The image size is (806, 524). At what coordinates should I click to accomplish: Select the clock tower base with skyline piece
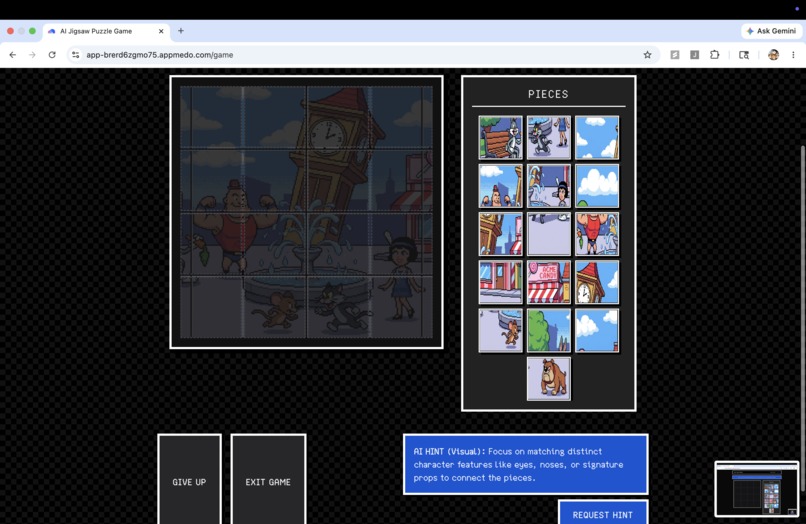pyautogui.click(x=500, y=234)
